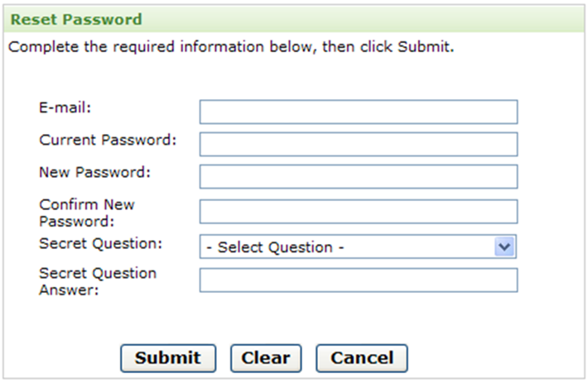Click the Secret Question Answer field

point(358,280)
